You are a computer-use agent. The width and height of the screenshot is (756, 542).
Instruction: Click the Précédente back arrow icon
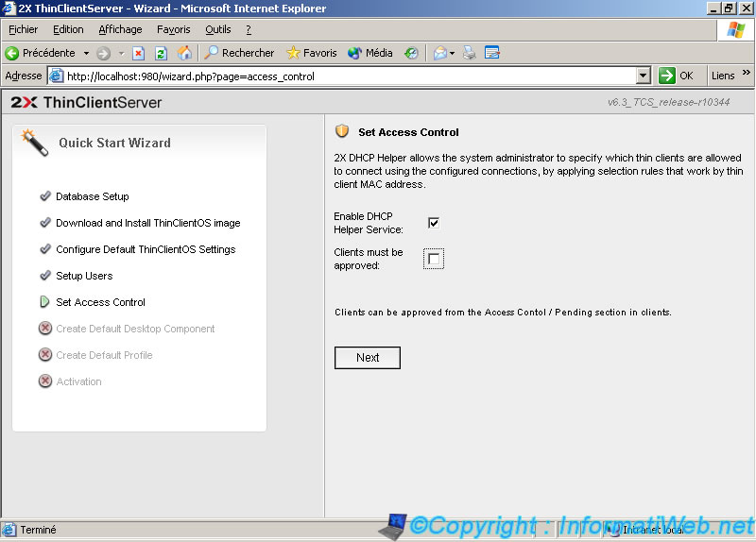pyautogui.click(x=11, y=53)
